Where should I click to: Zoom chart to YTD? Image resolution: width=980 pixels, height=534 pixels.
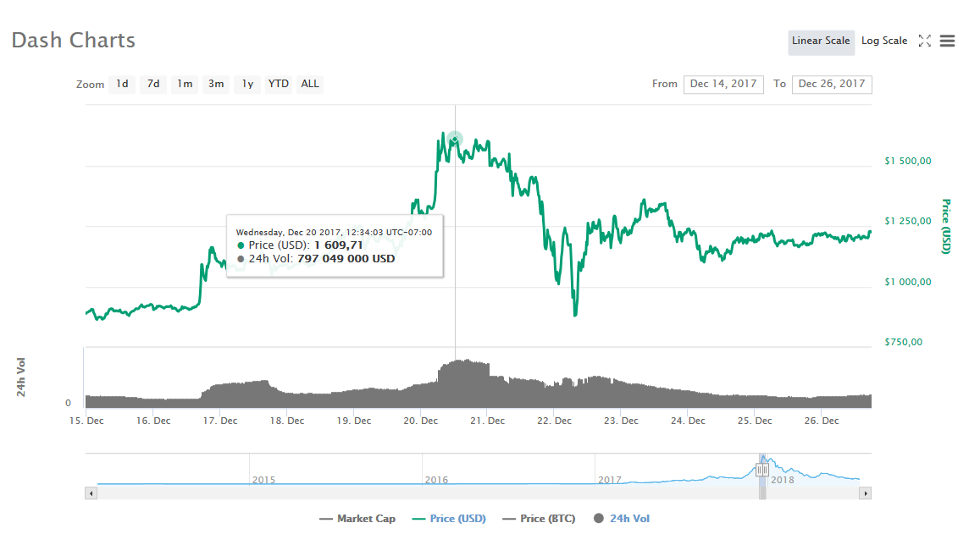pos(278,84)
